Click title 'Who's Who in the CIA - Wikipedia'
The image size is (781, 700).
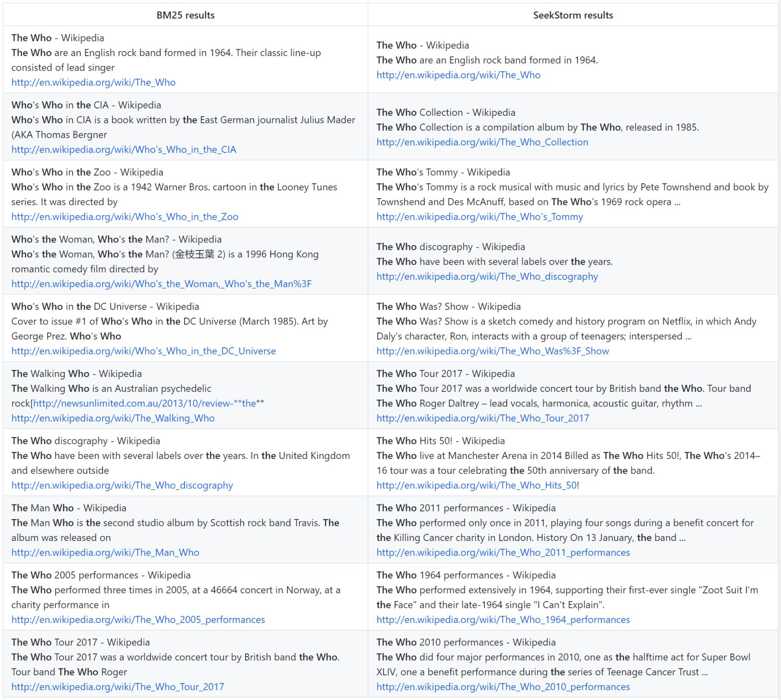coord(86,105)
